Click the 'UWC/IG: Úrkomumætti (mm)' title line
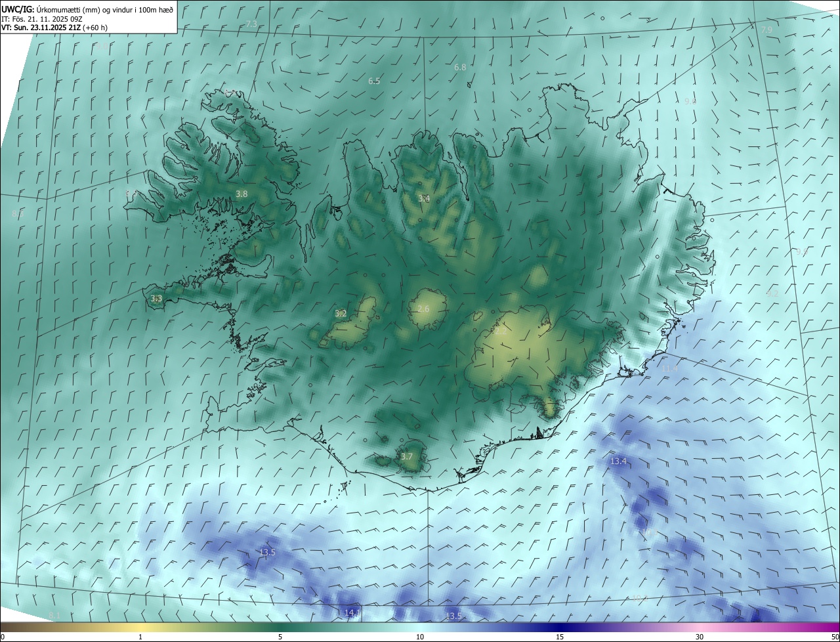Screen dimensions: 840x642 [87, 9]
